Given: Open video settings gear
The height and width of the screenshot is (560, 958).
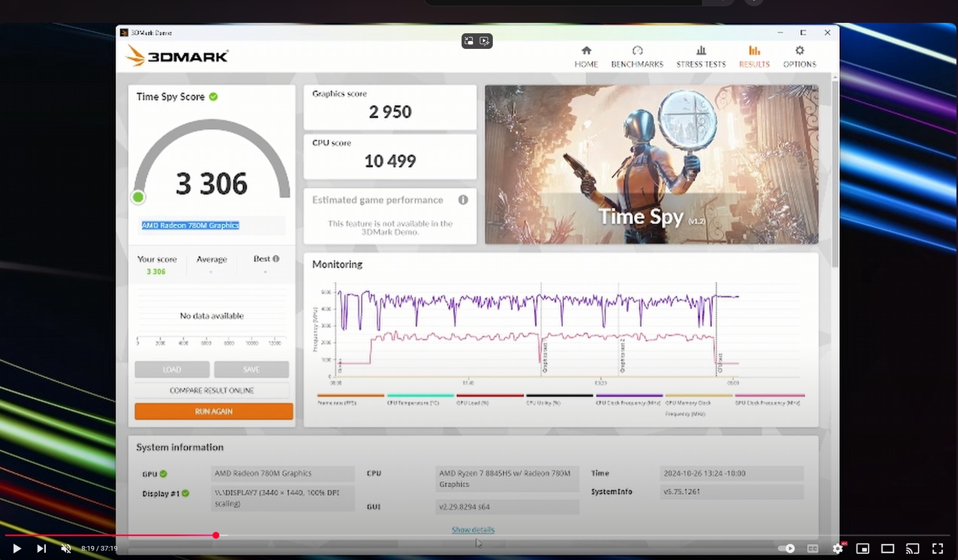Looking at the screenshot, I should [x=838, y=549].
